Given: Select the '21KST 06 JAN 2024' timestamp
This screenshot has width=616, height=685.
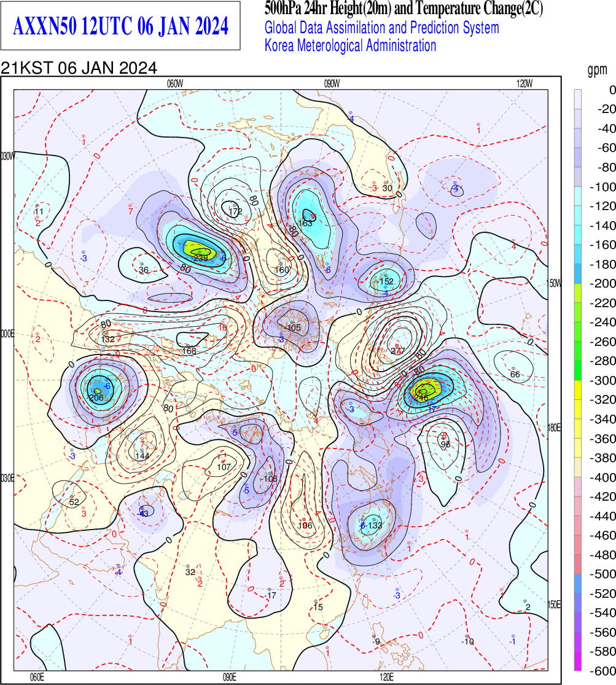Looking at the screenshot, I should point(79,68).
